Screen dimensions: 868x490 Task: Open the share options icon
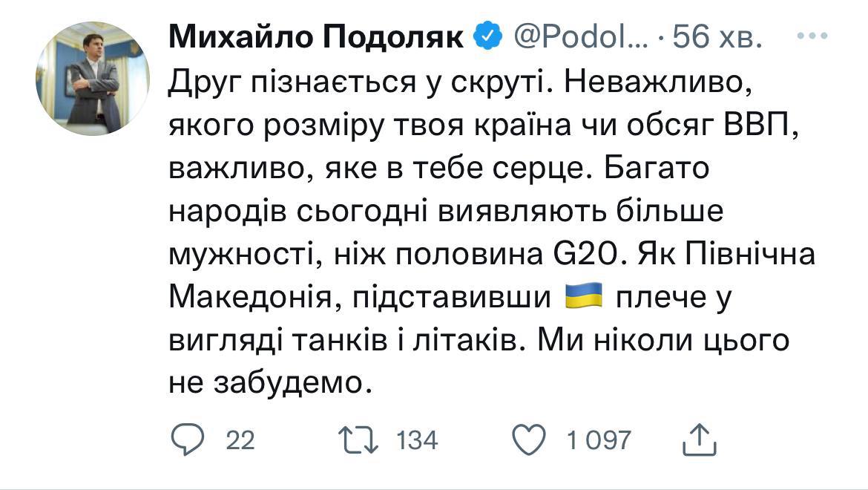(x=698, y=440)
